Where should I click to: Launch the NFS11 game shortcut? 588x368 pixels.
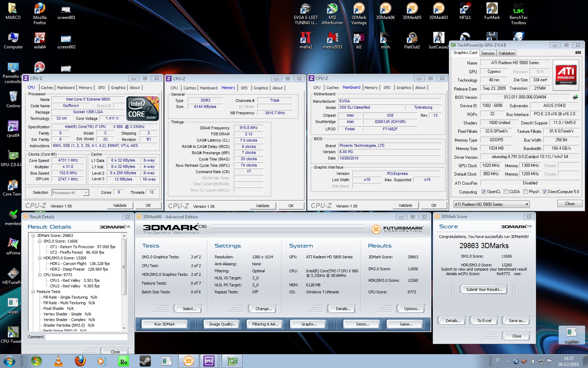coord(465,12)
